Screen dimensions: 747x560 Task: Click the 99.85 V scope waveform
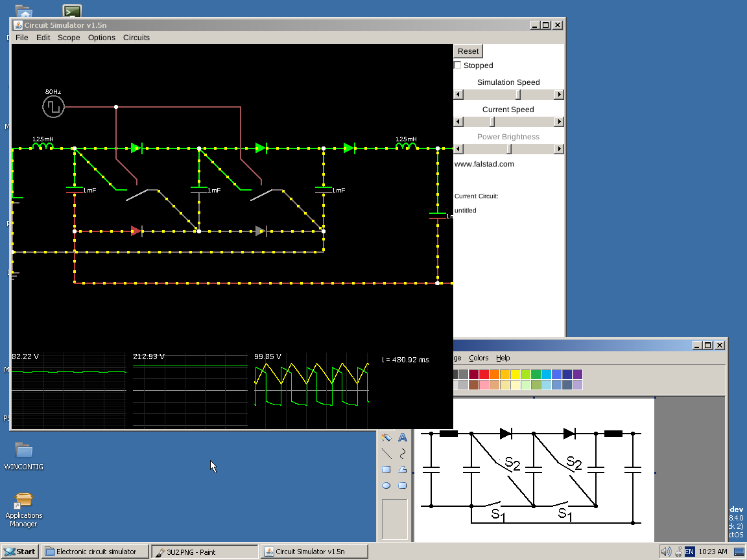pyautogui.click(x=311, y=385)
